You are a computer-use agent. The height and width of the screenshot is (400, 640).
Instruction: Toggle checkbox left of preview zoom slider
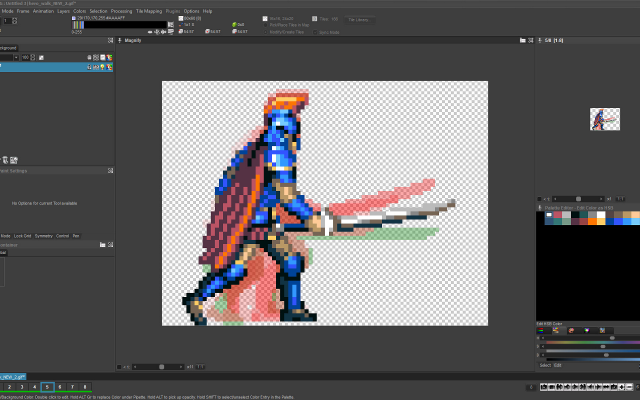tap(539, 199)
